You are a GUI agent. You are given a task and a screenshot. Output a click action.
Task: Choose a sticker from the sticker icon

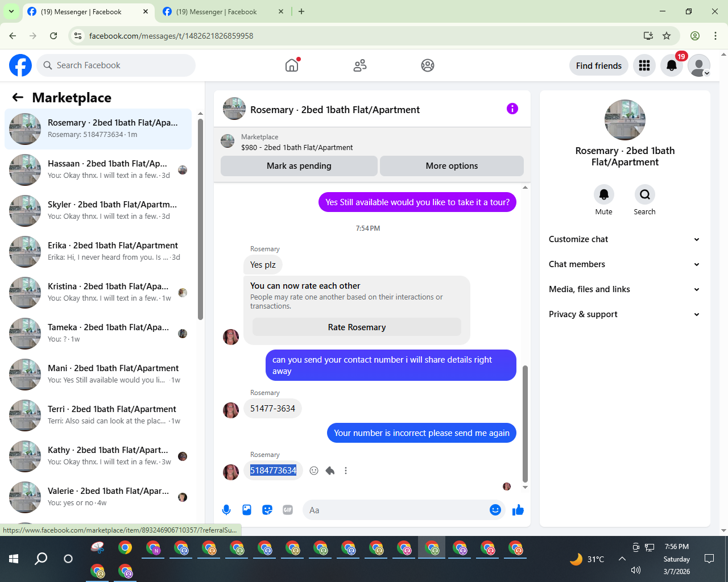click(267, 510)
